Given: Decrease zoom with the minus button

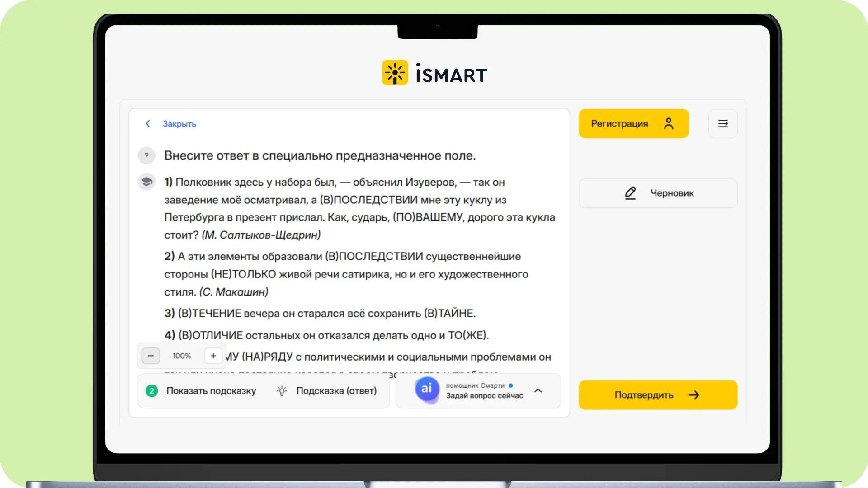Looking at the screenshot, I should (x=151, y=356).
